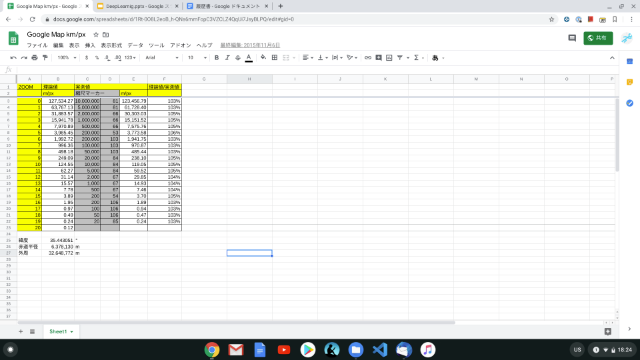Toggle strikethrough formatting

pyautogui.click(x=238, y=58)
